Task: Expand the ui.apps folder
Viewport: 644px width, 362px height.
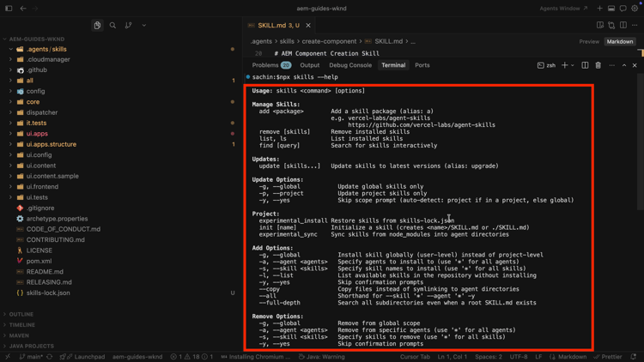Action: 10,134
